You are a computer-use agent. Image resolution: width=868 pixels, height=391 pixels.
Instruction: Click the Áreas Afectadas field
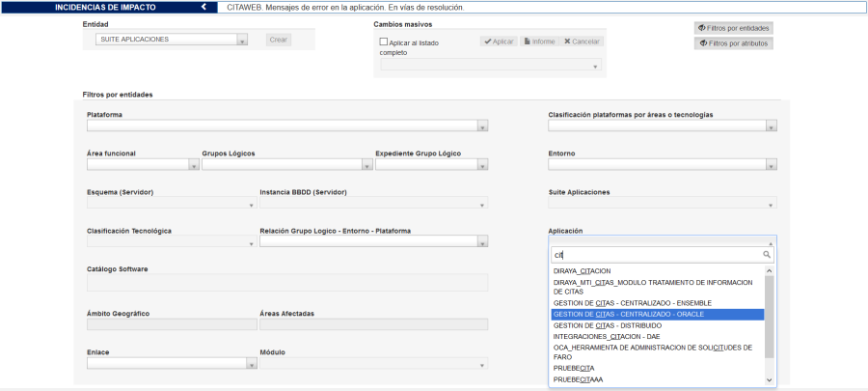tap(373, 324)
